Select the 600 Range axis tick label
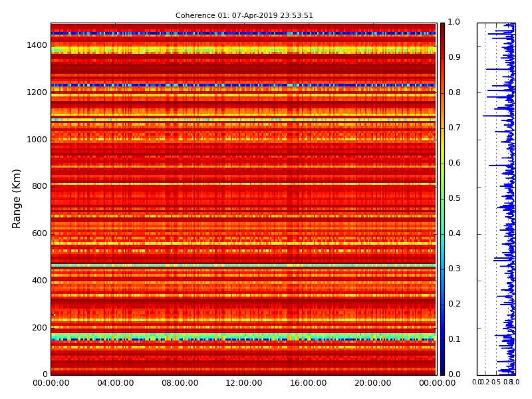 [x=39, y=233]
